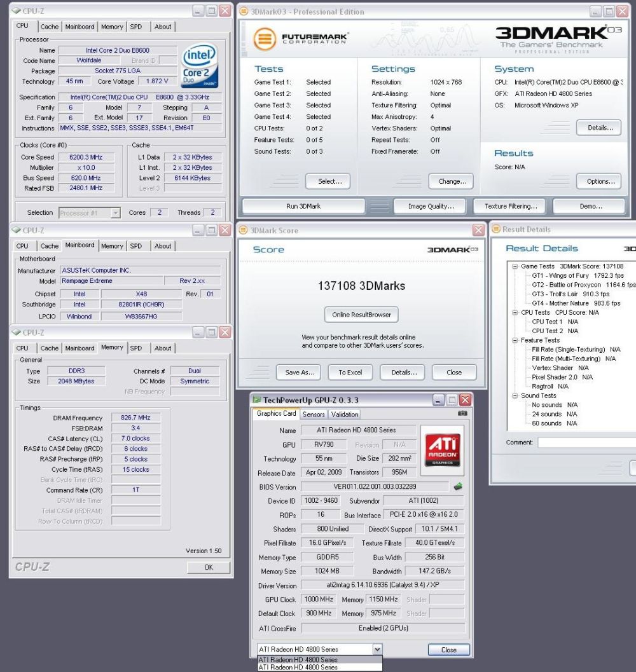Open Texture Filtering tool
This screenshot has height=672, width=636.
[511, 206]
